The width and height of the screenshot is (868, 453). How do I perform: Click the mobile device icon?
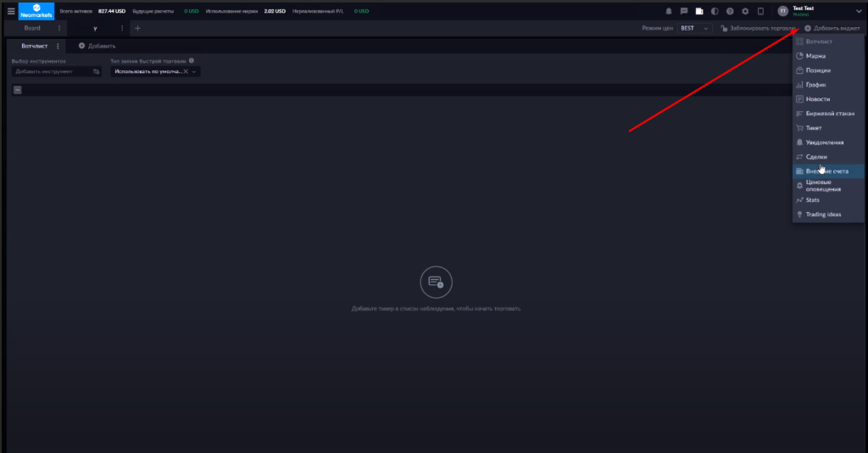pos(760,11)
